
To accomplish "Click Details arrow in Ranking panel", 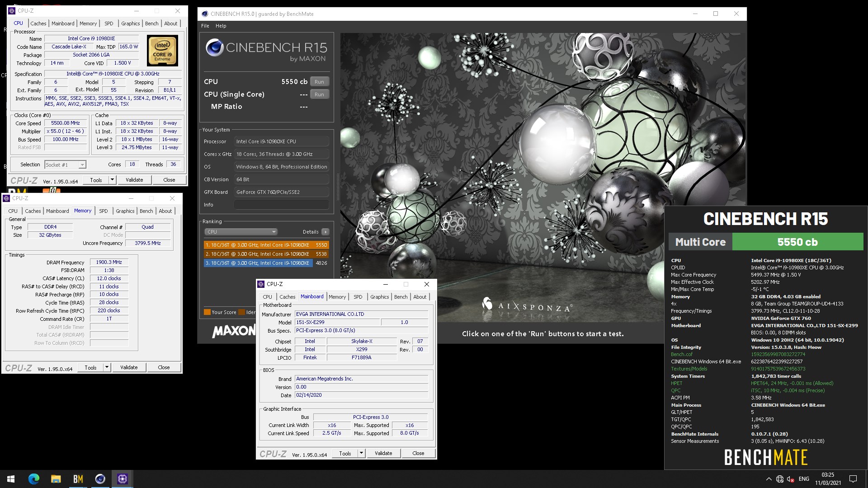I will coord(325,232).
